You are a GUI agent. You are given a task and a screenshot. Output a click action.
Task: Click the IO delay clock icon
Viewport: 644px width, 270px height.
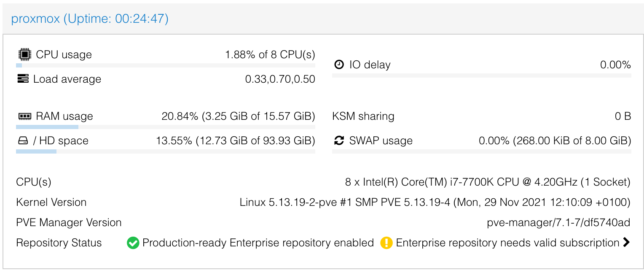pyautogui.click(x=339, y=65)
